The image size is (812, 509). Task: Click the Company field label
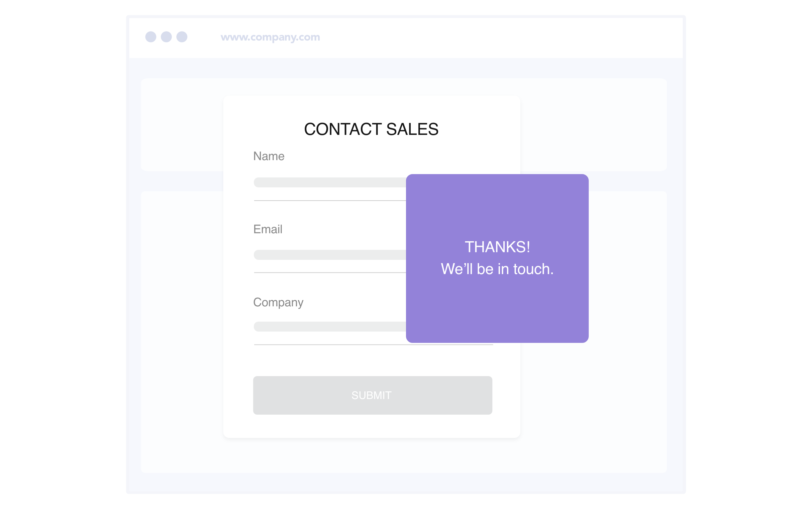pos(278,303)
